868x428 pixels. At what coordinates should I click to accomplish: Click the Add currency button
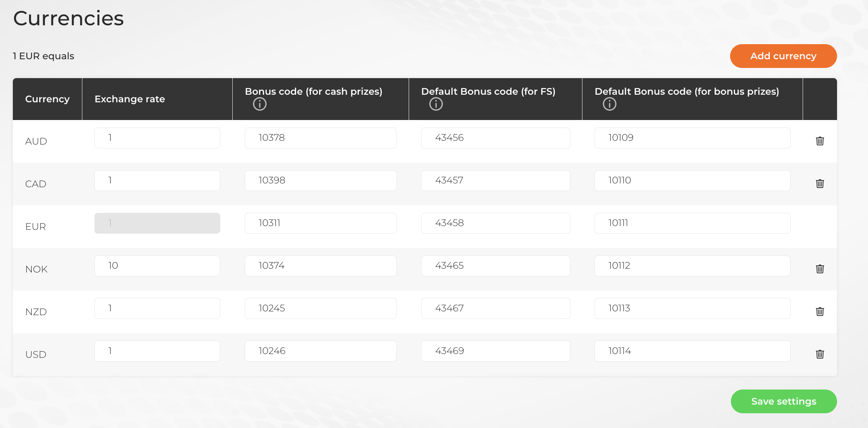coord(783,56)
